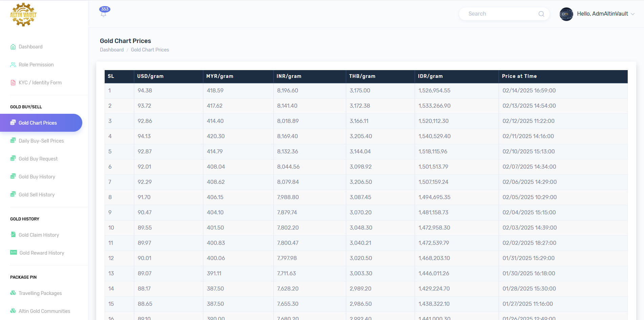Select MYR value 406.15 in row 8
Screen dimensions: 644x320
(x=215, y=197)
